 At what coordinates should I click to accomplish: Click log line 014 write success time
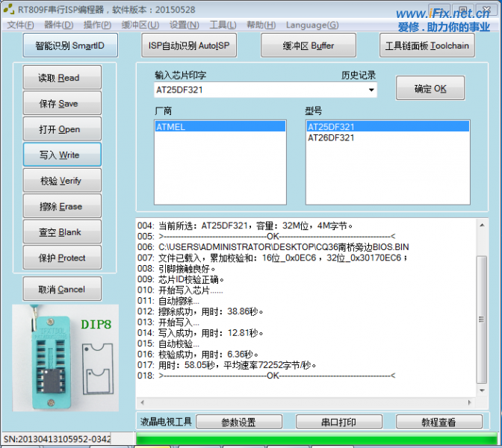coord(200,333)
